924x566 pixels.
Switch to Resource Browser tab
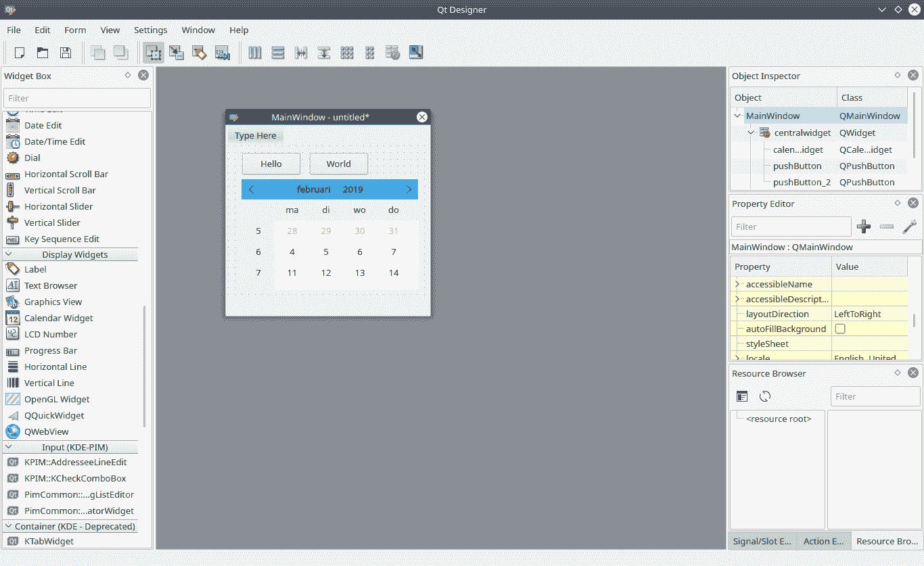[887, 541]
